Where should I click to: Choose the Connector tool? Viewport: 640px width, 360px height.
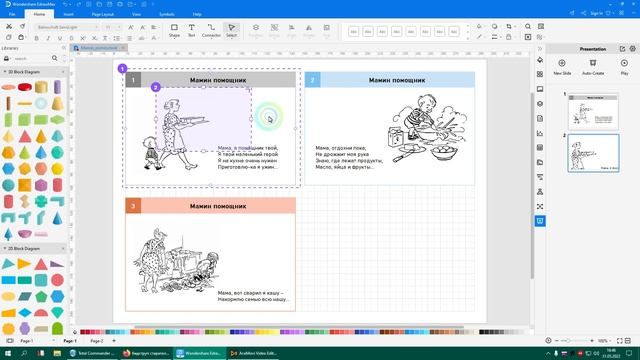coord(211,31)
